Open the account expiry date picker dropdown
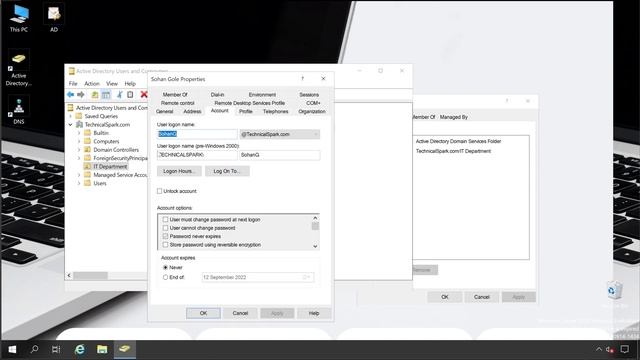Screen dimensions: 640x360 (307, 277)
